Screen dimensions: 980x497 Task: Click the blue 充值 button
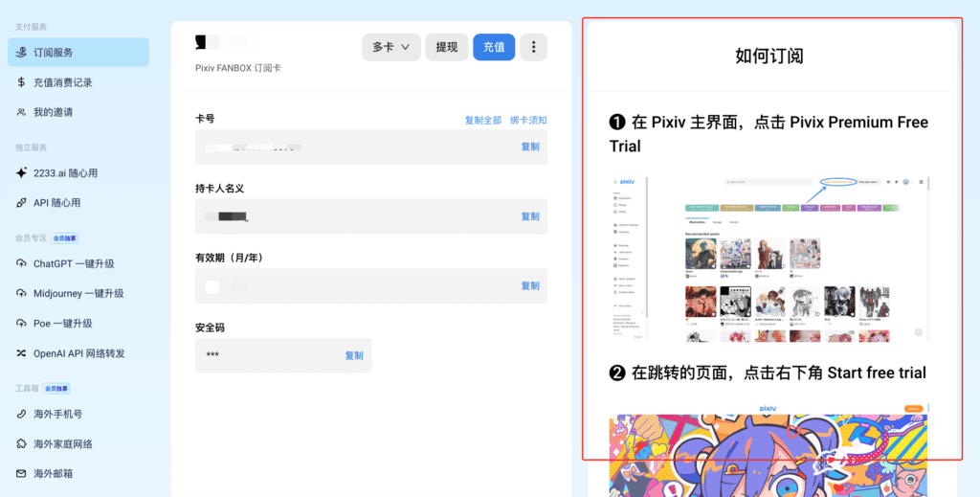[494, 47]
